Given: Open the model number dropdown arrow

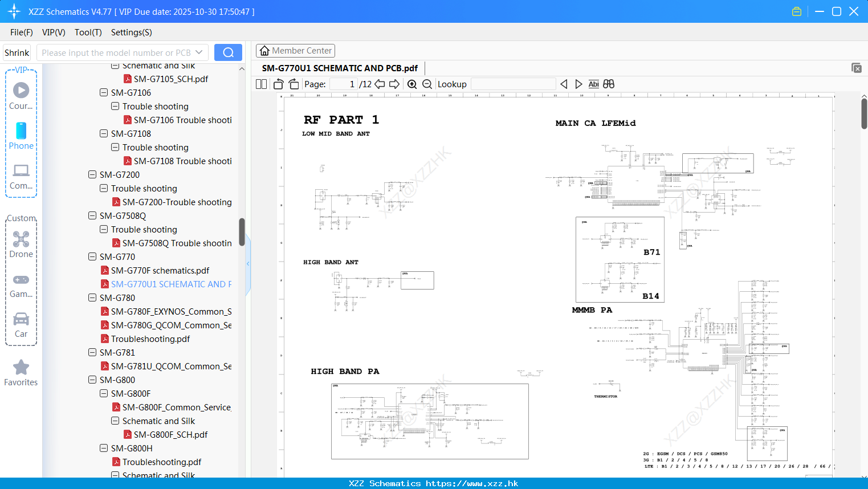Looking at the screenshot, I should pos(199,52).
